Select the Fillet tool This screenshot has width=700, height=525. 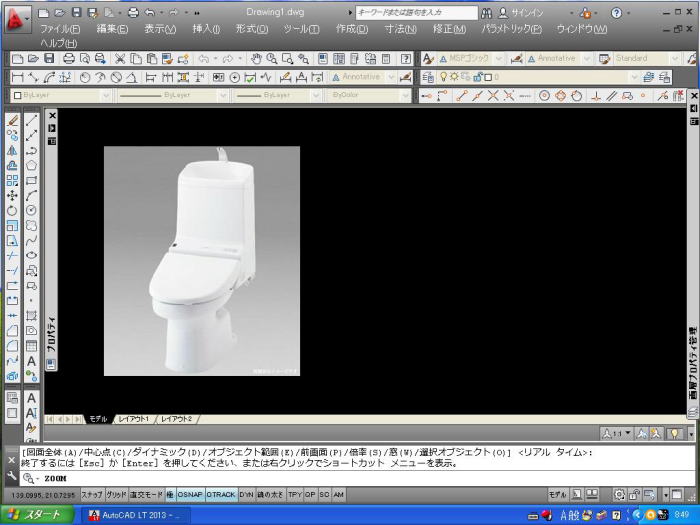click(12, 346)
